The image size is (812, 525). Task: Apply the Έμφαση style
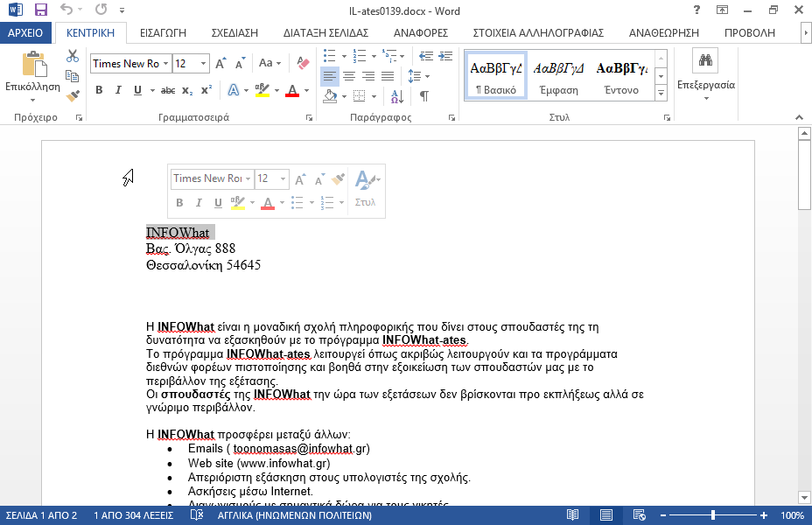[558, 75]
